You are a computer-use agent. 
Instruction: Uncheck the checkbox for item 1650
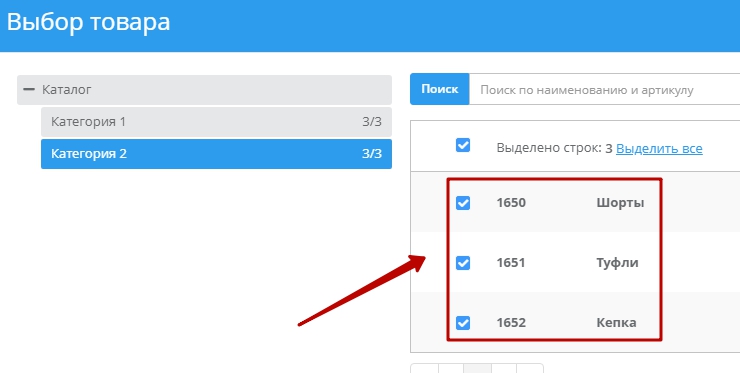coord(463,203)
